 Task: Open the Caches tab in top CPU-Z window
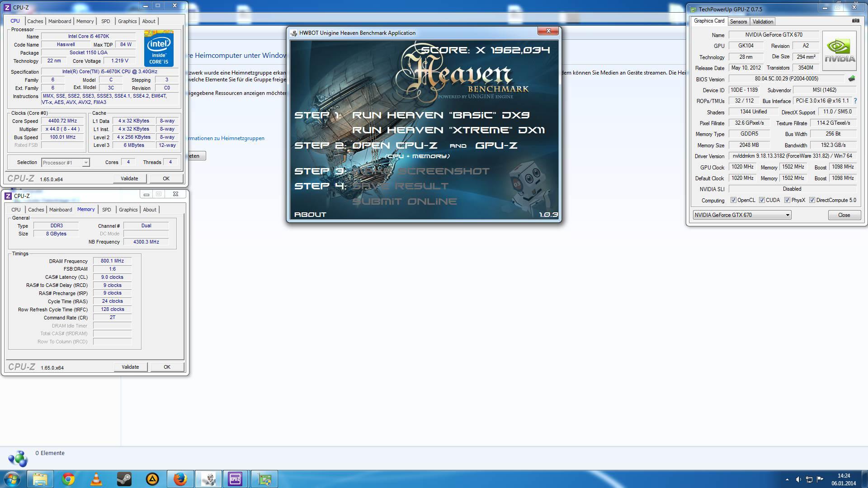35,21
